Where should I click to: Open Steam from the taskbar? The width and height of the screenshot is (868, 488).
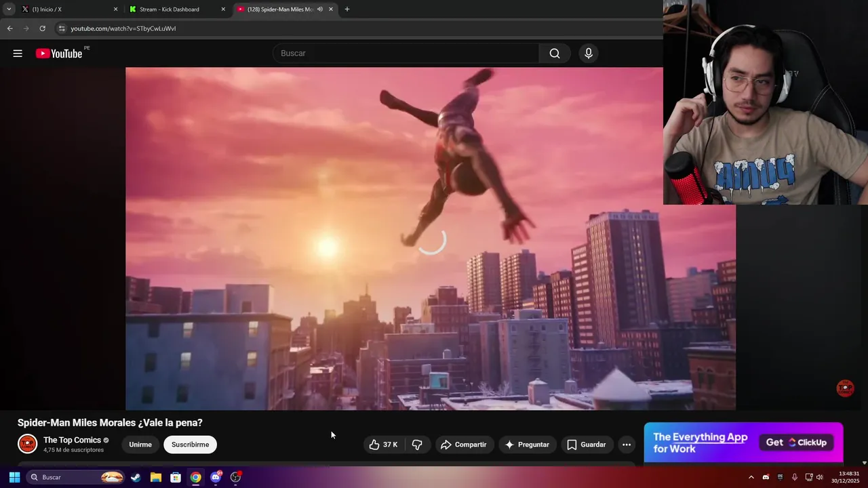point(136,477)
